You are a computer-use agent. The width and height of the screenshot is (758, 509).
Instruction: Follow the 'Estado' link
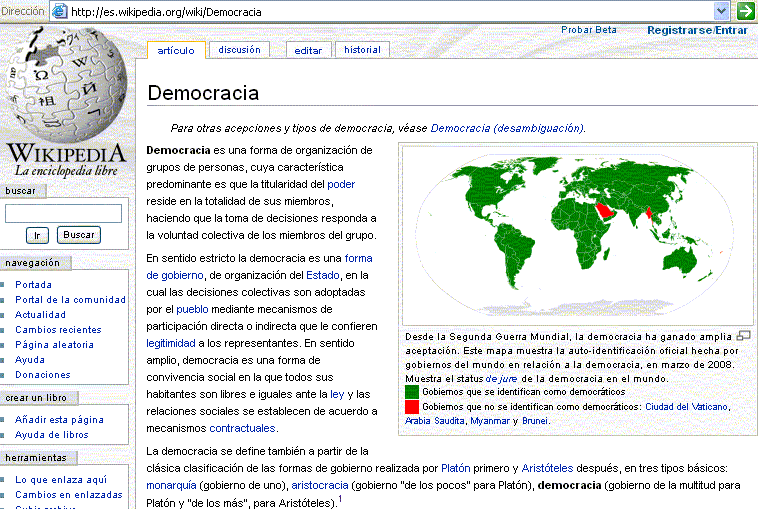coord(322,275)
